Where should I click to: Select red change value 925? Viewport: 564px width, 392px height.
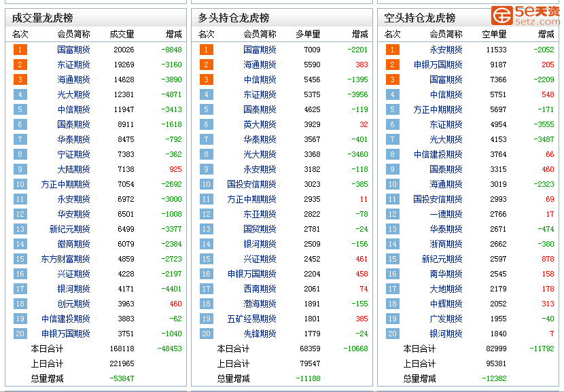[x=175, y=169]
